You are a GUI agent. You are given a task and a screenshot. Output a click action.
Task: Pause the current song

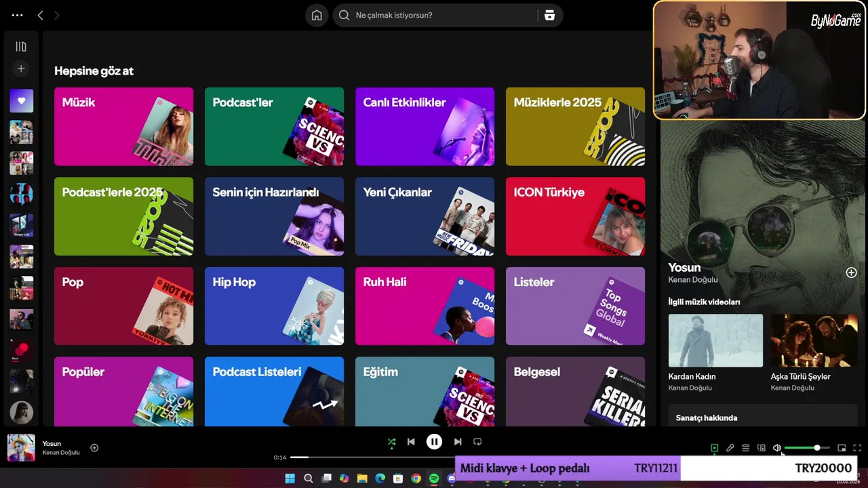(434, 442)
